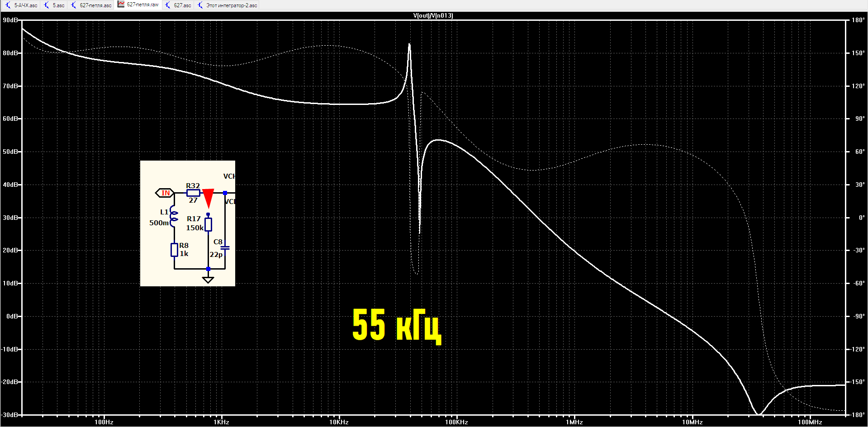The width and height of the screenshot is (868, 427).
Task: Click the schematic icon on the 627-петля.asc tab
Action: pos(74,5)
